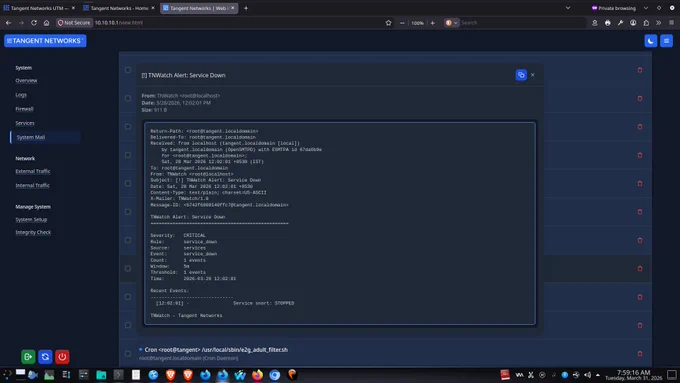This screenshot has height=383, width=680.
Task: Zoom out with the minus button
Action: tap(402, 23)
